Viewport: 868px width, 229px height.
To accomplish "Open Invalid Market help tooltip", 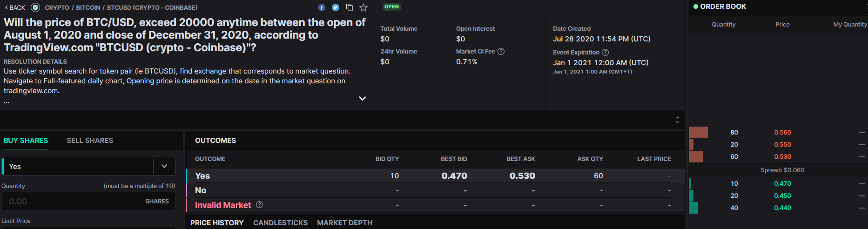I will [260, 205].
